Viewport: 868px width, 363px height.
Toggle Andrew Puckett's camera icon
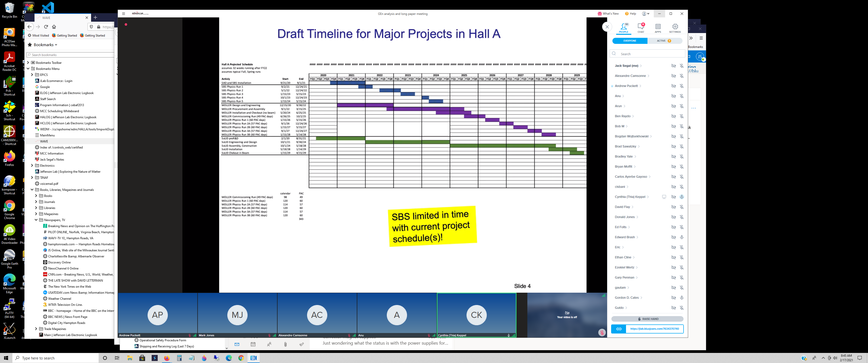[x=673, y=86]
